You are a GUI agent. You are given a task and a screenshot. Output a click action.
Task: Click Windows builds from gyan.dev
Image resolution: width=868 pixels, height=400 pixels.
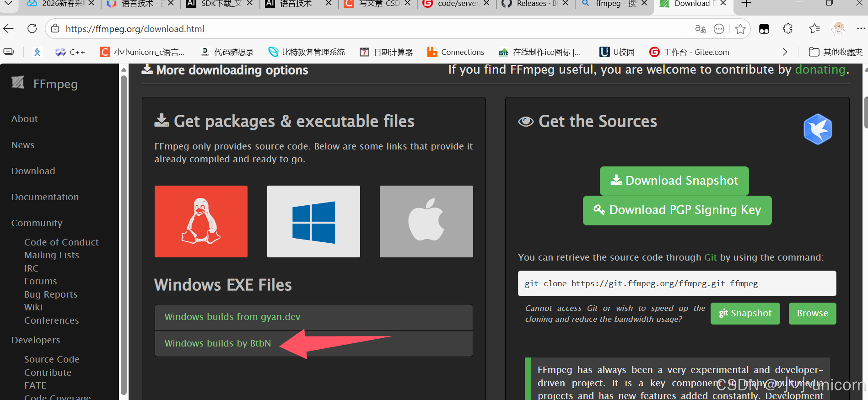pos(232,317)
